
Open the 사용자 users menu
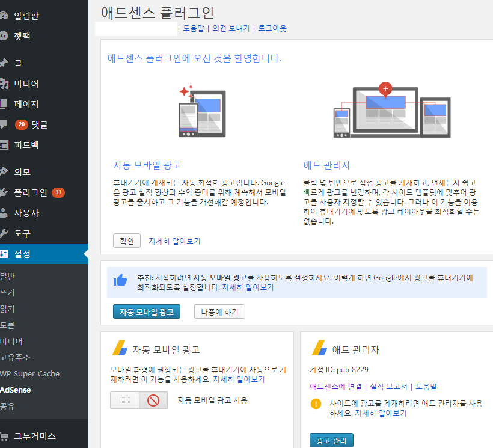pyautogui.click(x=26, y=213)
